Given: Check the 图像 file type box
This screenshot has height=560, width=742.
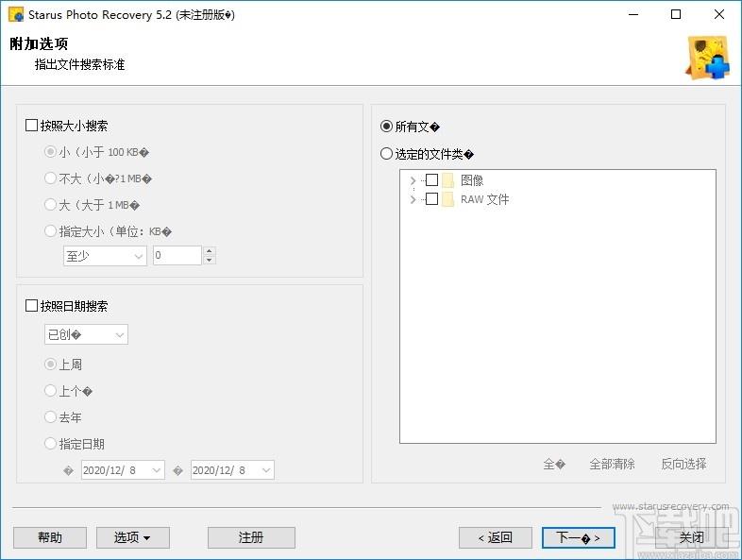Looking at the screenshot, I should coord(431,179).
